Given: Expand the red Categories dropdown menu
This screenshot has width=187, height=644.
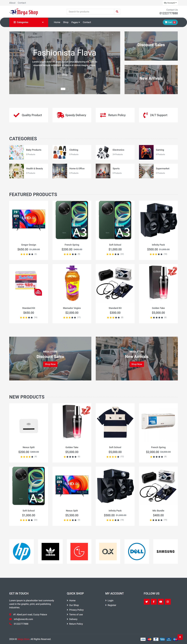Looking at the screenshot, I should click(x=29, y=22).
